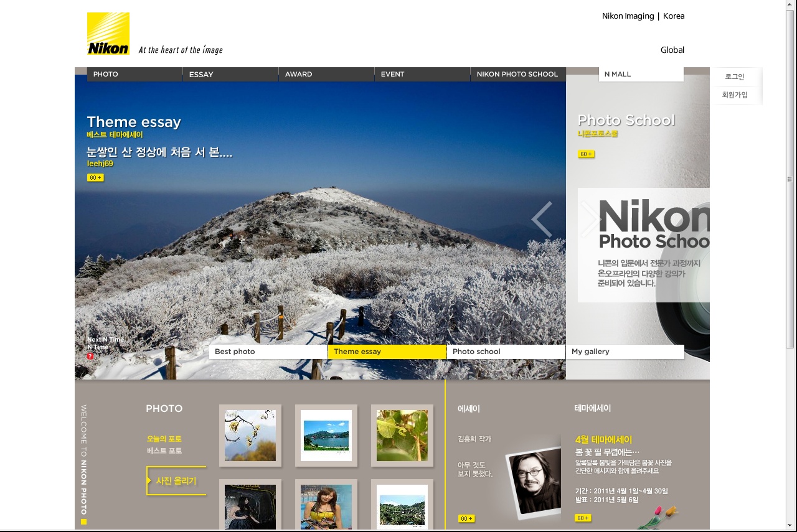Open the yellow blossom branch thumbnail
This screenshot has width=797, height=532.
[x=250, y=436]
